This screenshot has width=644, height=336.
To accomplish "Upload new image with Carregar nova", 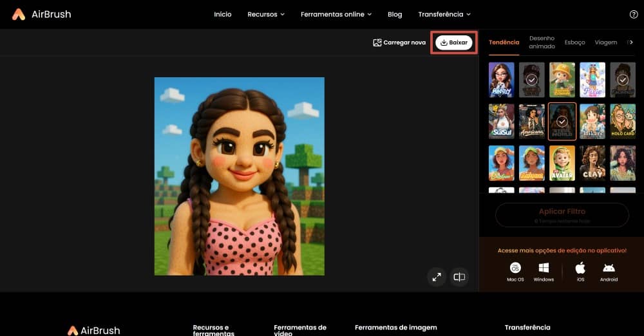I will click(x=399, y=42).
